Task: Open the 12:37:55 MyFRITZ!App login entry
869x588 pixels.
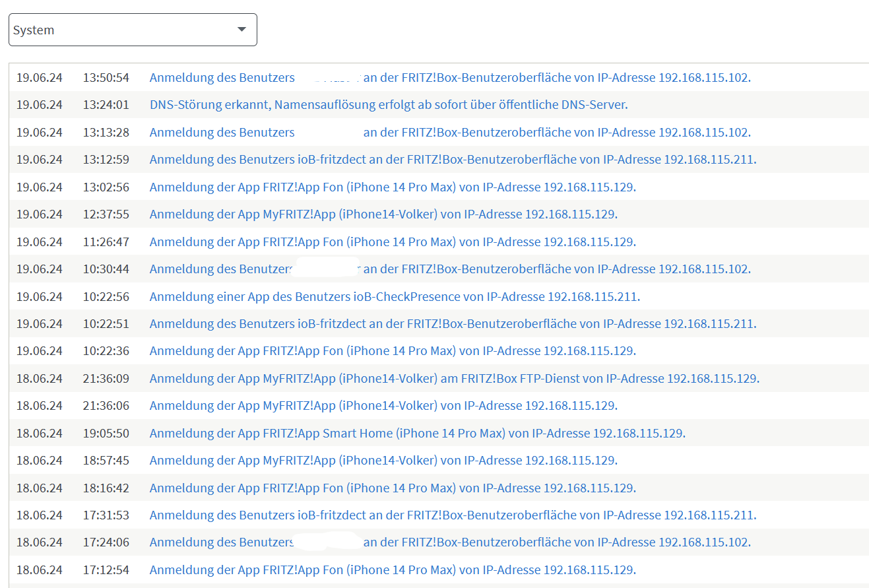Action: pos(383,214)
